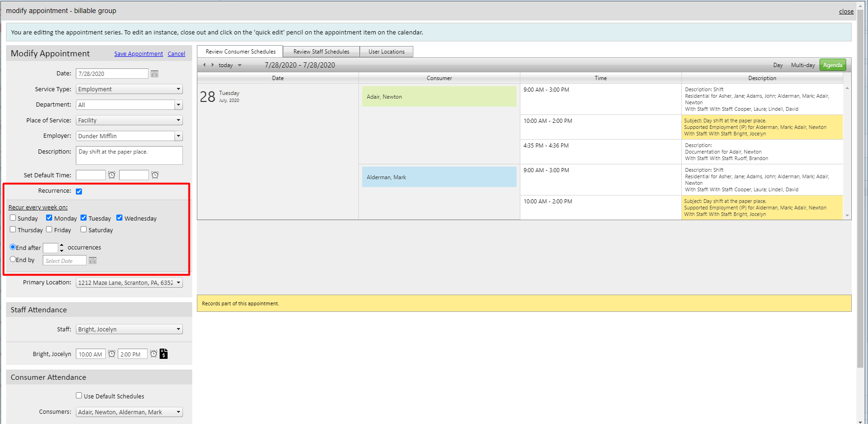Click the End by Select Date field
Viewport: 868px width, 424px height.
[x=65, y=261]
